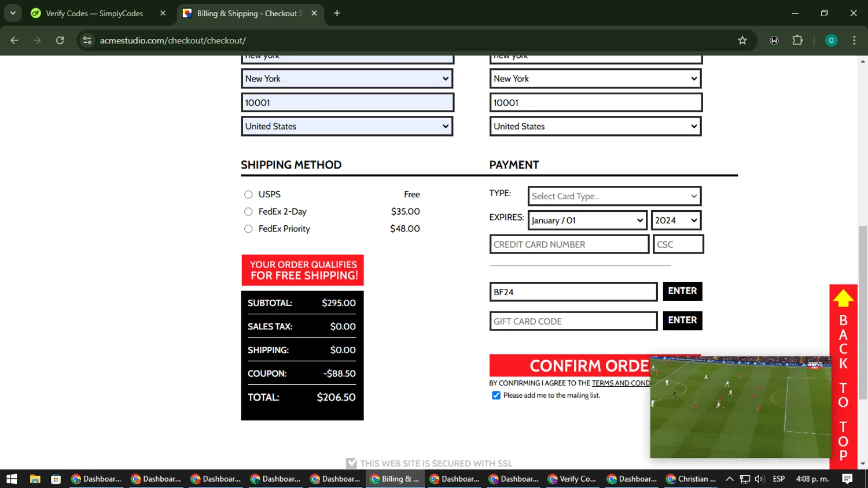Click the FedEx Priority price $48.00

click(x=405, y=229)
